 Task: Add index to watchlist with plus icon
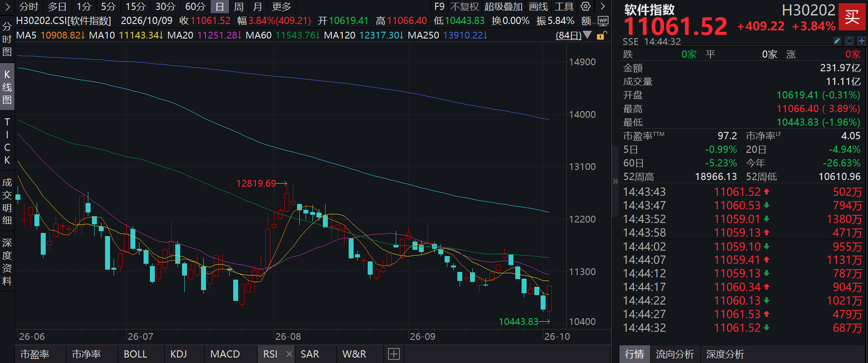(x=861, y=41)
